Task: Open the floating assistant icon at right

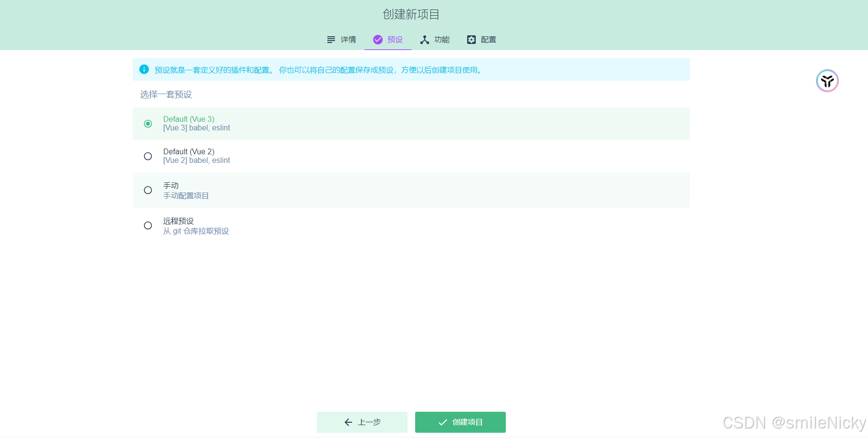Action: [x=827, y=81]
